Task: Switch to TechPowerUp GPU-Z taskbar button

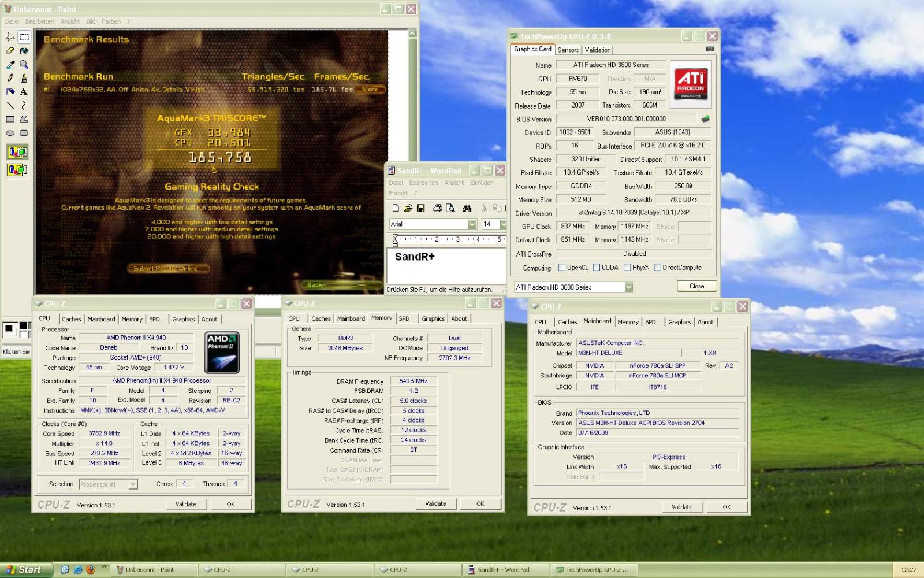Action: [594, 570]
